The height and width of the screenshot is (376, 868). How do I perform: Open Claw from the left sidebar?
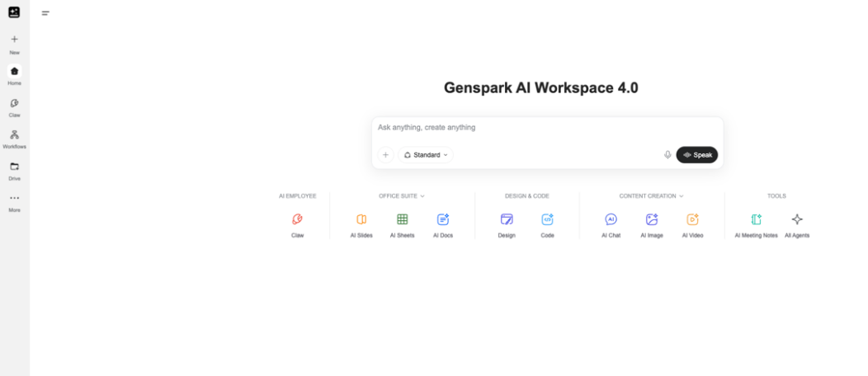click(14, 107)
